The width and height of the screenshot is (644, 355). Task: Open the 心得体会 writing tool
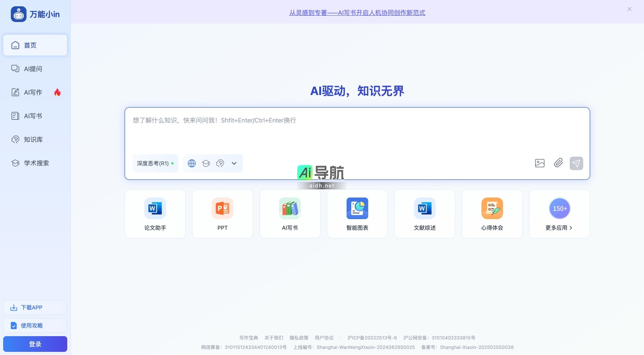click(492, 214)
